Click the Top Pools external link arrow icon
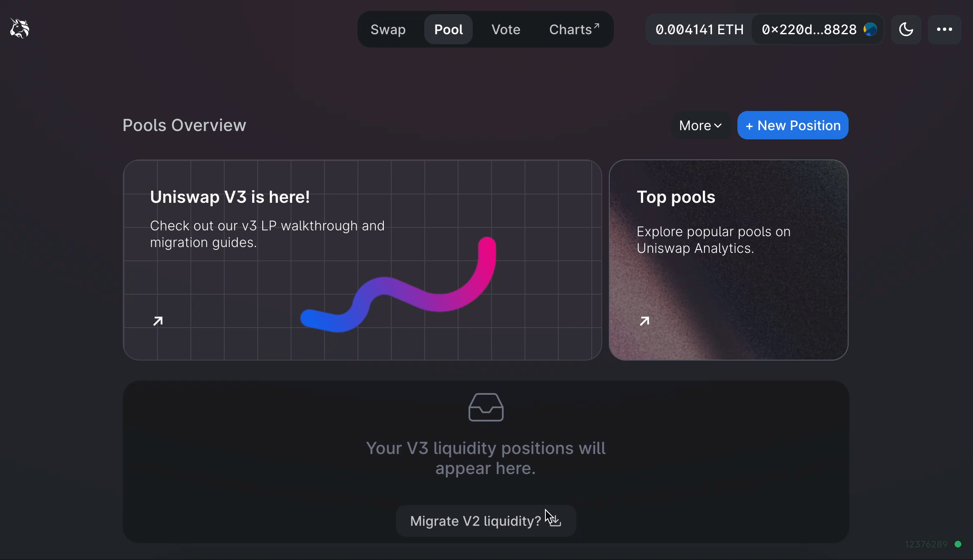Image resolution: width=973 pixels, height=560 pixels. 645,321
